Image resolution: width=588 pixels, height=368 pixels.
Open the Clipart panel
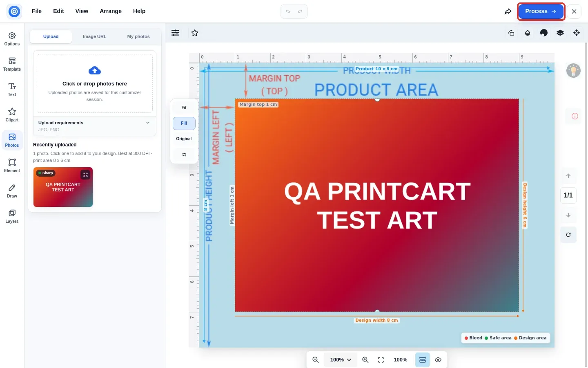coord(12,115)
